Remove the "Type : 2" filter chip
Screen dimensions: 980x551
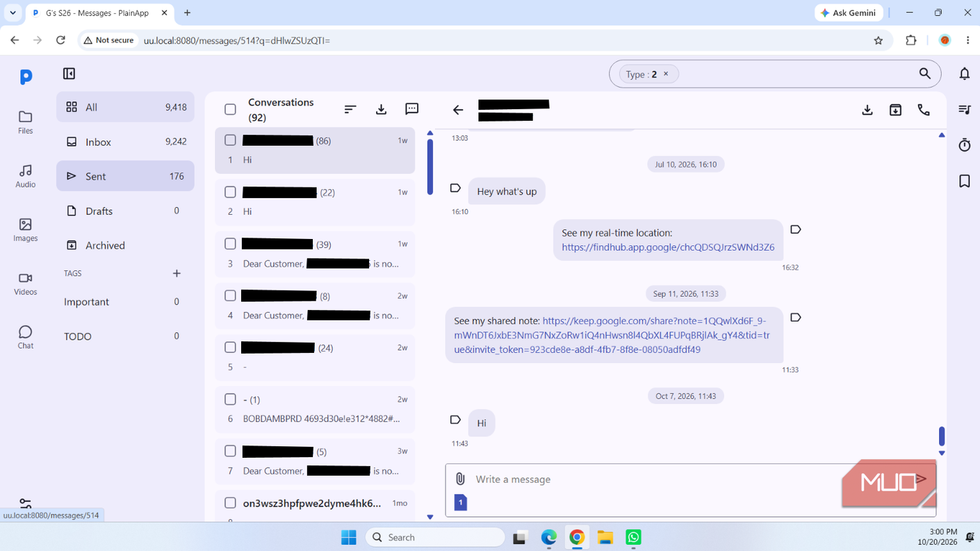[x=666, y=74]
